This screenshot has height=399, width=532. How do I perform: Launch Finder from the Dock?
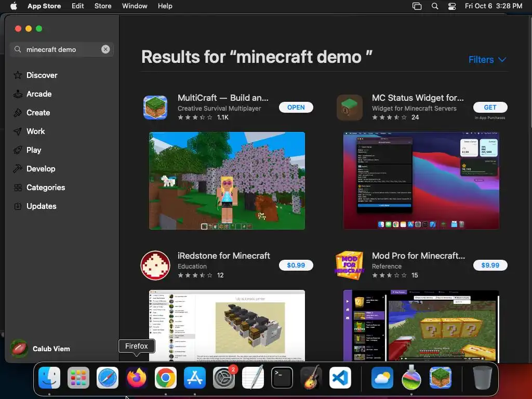(x=49, y=378)
